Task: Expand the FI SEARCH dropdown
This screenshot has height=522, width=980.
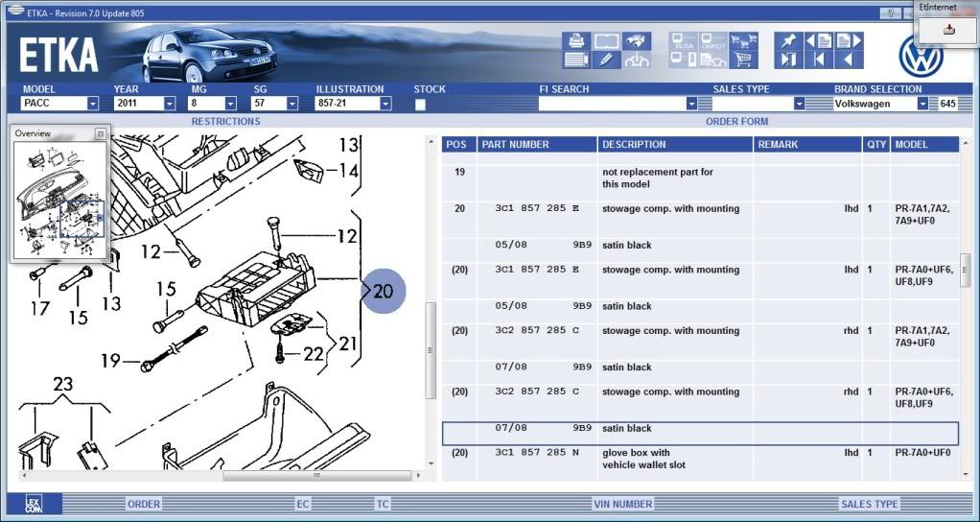Action: 691,104
